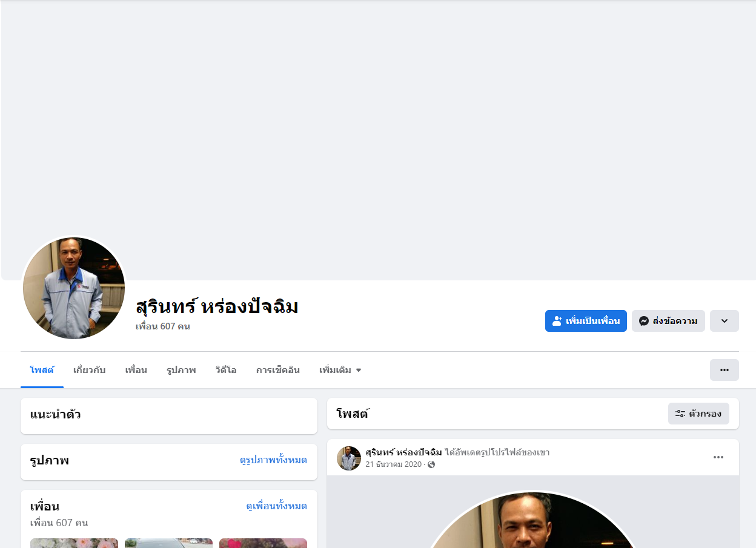The width and height of the screenshot is (756, 548).
Task: Go to the รูปภาพ tab
Action: pyautogui.click(x=181, y=370)
